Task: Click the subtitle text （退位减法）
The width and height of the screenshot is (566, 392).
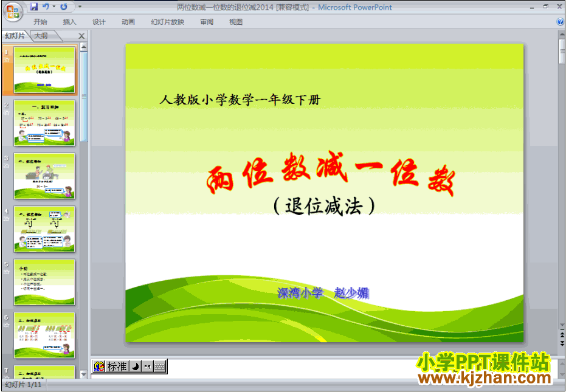Action: (x=324, y=207)
